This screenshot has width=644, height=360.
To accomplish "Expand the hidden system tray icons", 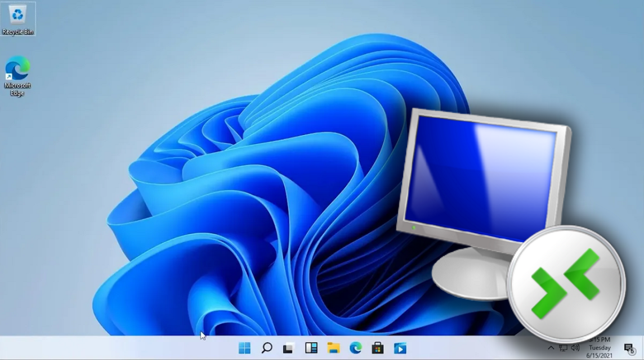I will [551, 348].
